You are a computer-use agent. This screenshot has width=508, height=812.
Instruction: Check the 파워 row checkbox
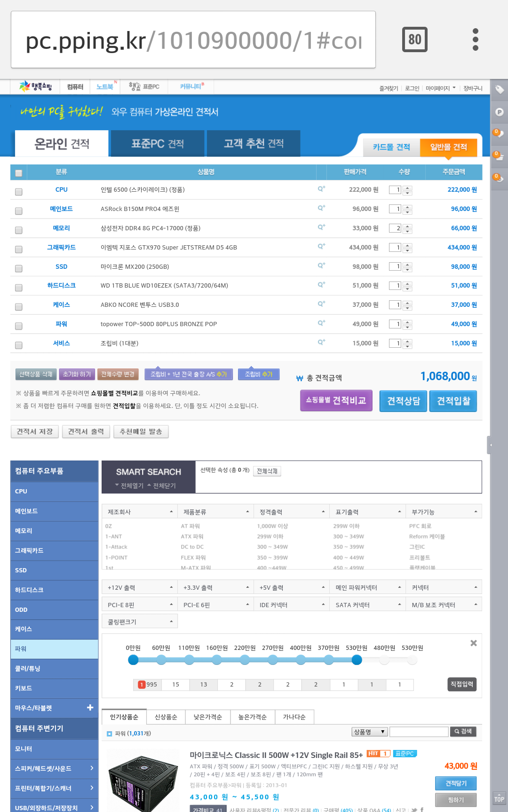[19, 326]
